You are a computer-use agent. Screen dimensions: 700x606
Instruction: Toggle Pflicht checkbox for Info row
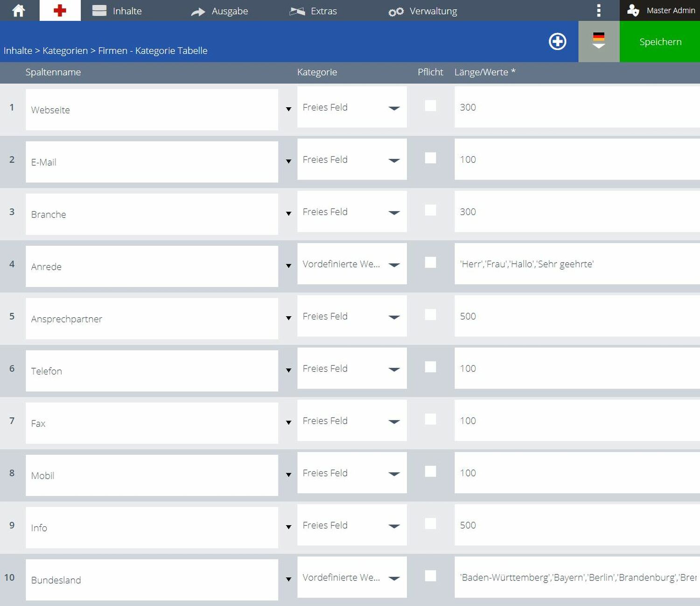[431, 524]
